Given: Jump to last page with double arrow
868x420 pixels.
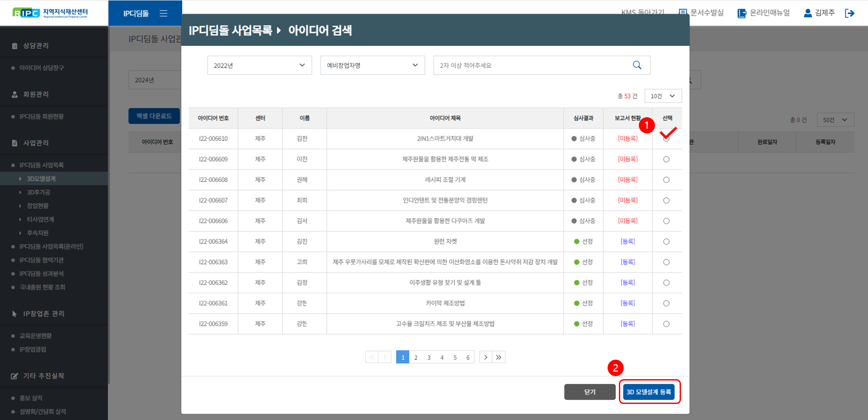Looking at the screenshot, I should click(x=499, y=357).
